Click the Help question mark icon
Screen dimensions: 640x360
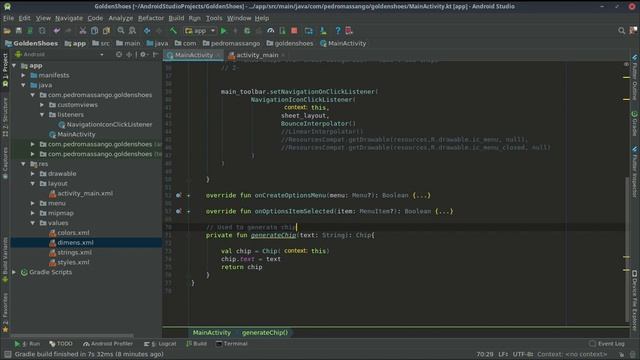click(x=338, y=31)
